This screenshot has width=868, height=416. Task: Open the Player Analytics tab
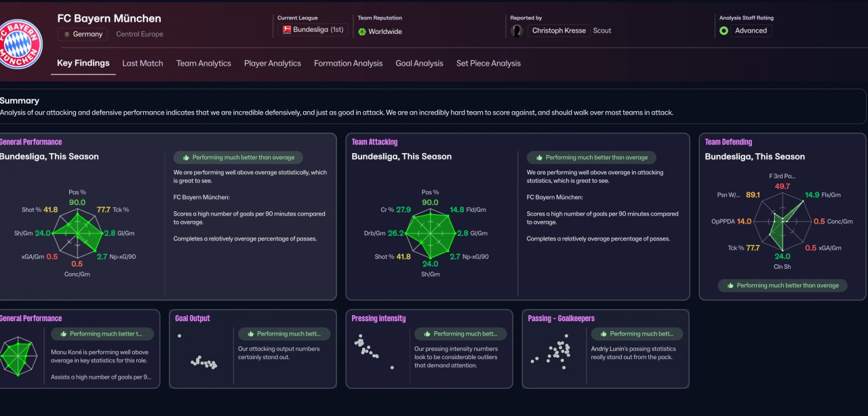272,63
